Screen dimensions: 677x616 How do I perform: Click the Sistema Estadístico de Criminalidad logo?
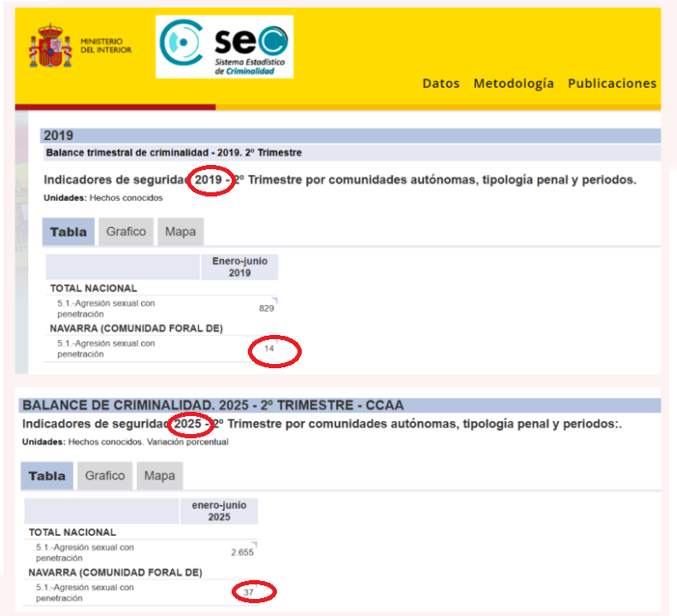click(225, 47)
